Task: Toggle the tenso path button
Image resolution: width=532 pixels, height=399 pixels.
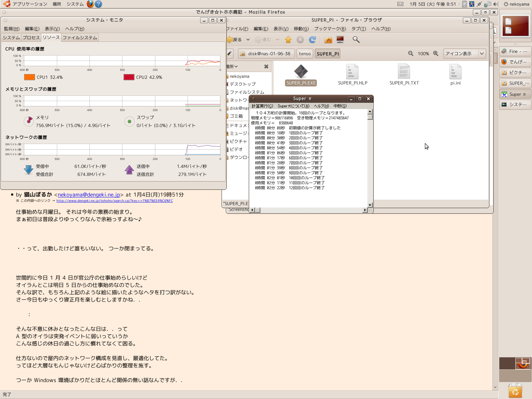Action: pyautogui.click(x=305, y=54)
